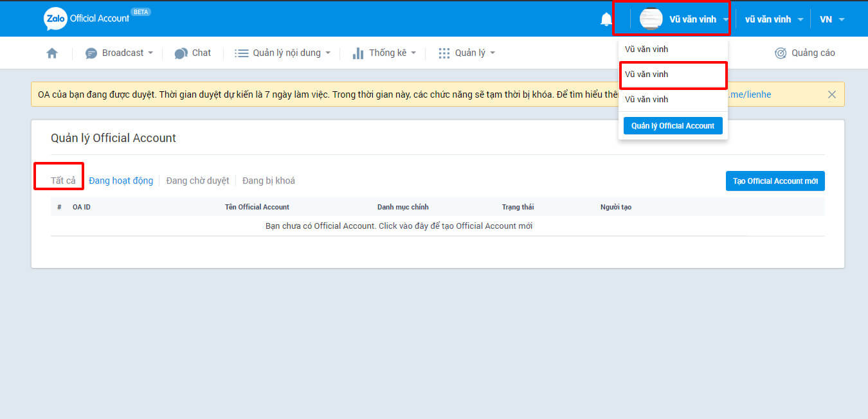Click Tạo Official Account mới button
Viewport: 868px width, 419px height.
775,181
